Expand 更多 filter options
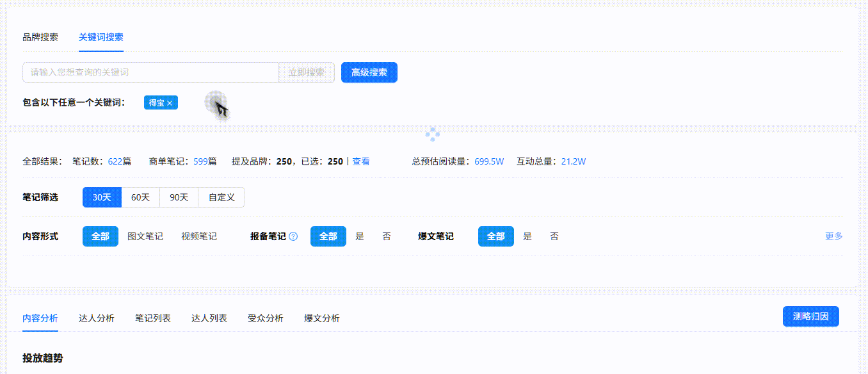The width and height of the screenshot is (868, 374). click(833, 236)
